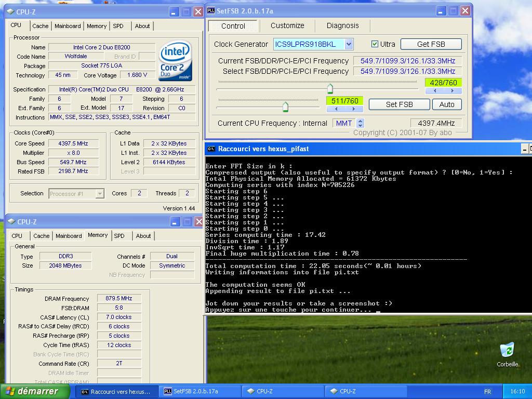The width and height of the screenshot is (532, 399).
Task: Click the Current FSB/DDR/PCI-E/PCI Frequency field
Action: point(407,61)
